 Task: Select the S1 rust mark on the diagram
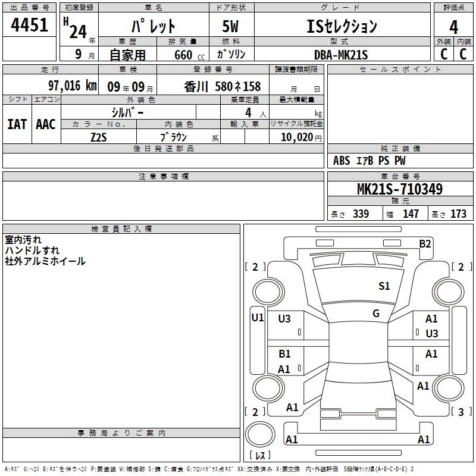[x=384, y=286]
